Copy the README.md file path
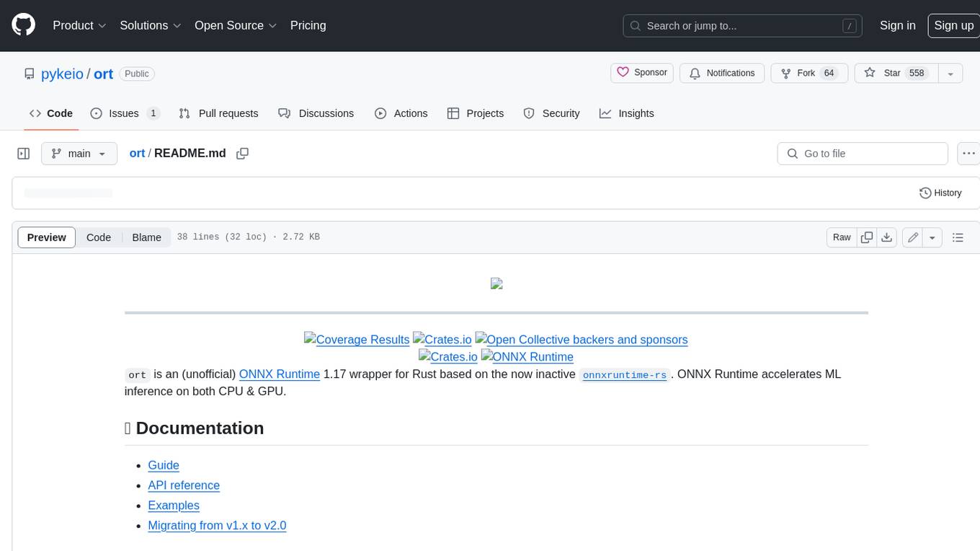Image resolution: width=980 pixels, height=551 pixels. point(243,153)
